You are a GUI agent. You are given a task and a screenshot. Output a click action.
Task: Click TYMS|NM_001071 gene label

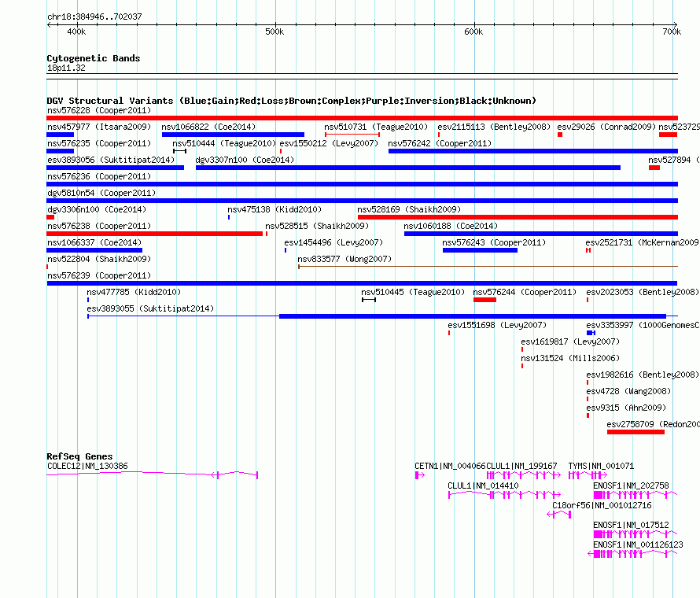click(601, 466)
